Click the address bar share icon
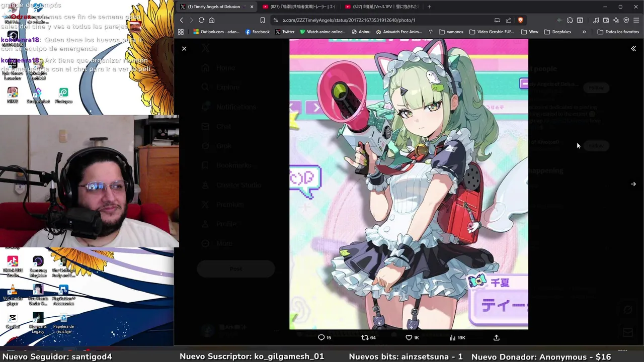This screenshot has height=362, width=644. 508,20
